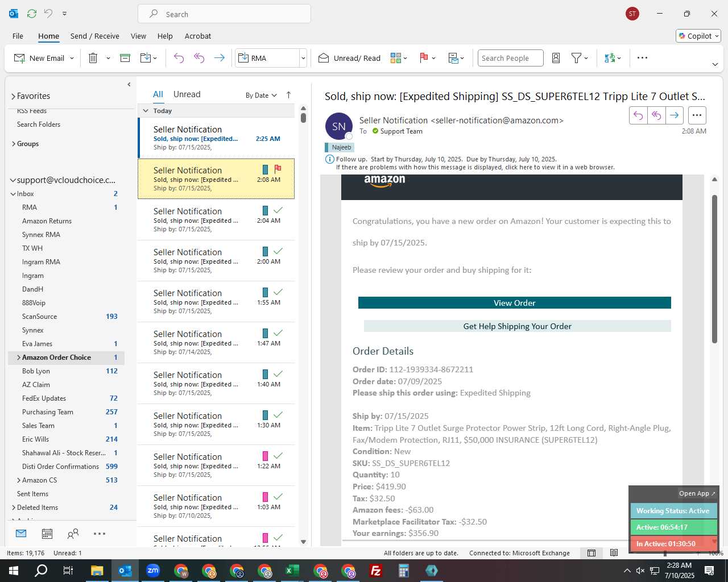
Task: Click the ribbon Reply All icon
Action: pyautogui.click(x=199, y=58)
